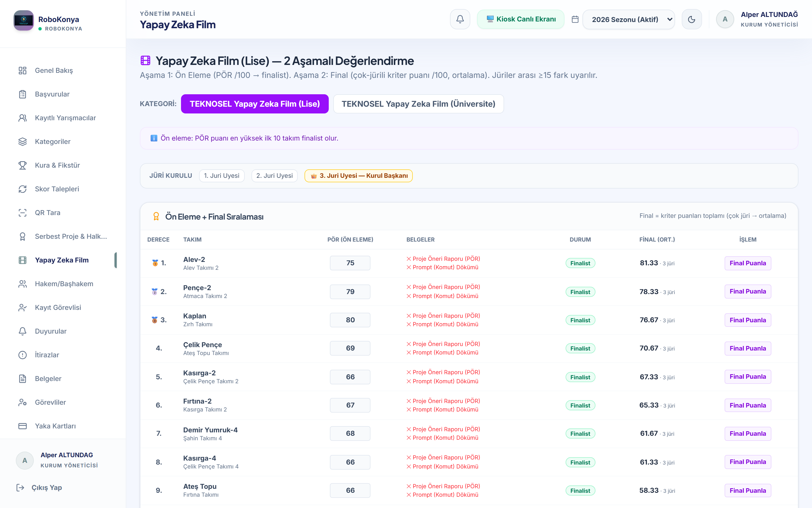Click Final Puanla for Pençe-2
This screenshot has width=812, height=508.
pyautogui.click(x=748, y=291)
